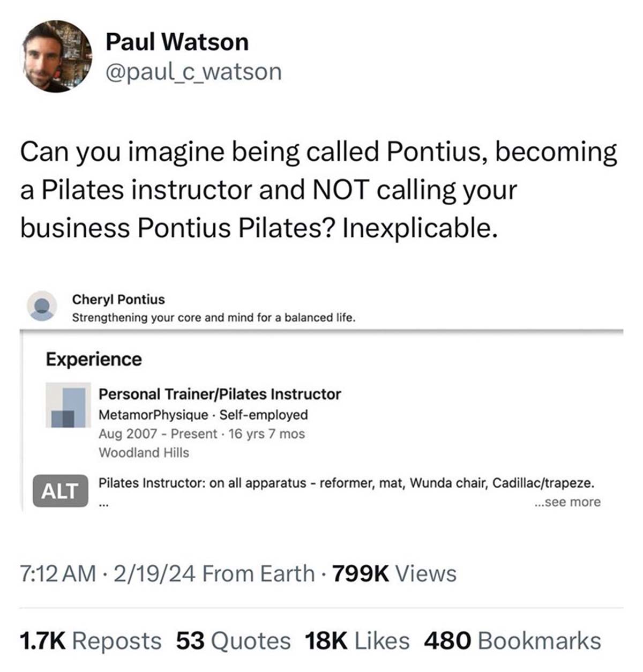Click Cheryl Pontius's placeholder avatar icon
This screenshot has height=672, width=643.
click(42, 306)
